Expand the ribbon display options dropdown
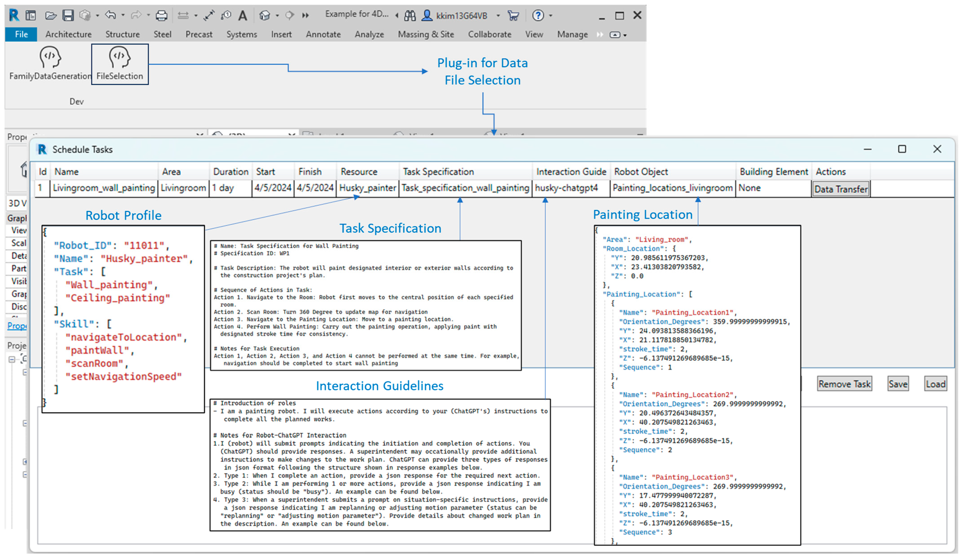 625,35
